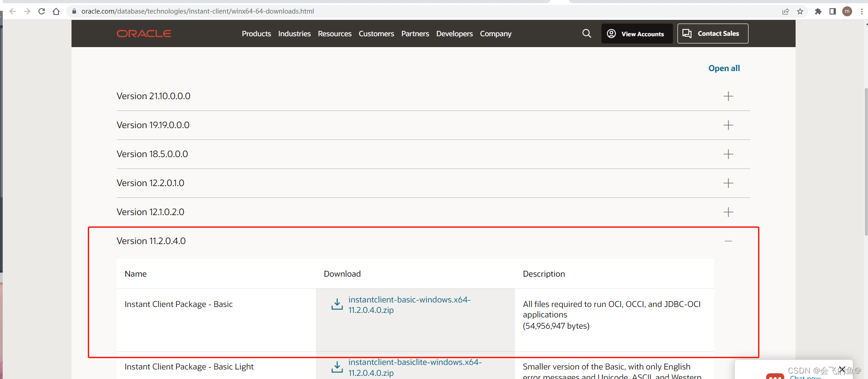The image size is (868, 379).
Task: Expand Version 12.1.0.2.0 section
Action: pyautogui.click(x=728, y=212)
